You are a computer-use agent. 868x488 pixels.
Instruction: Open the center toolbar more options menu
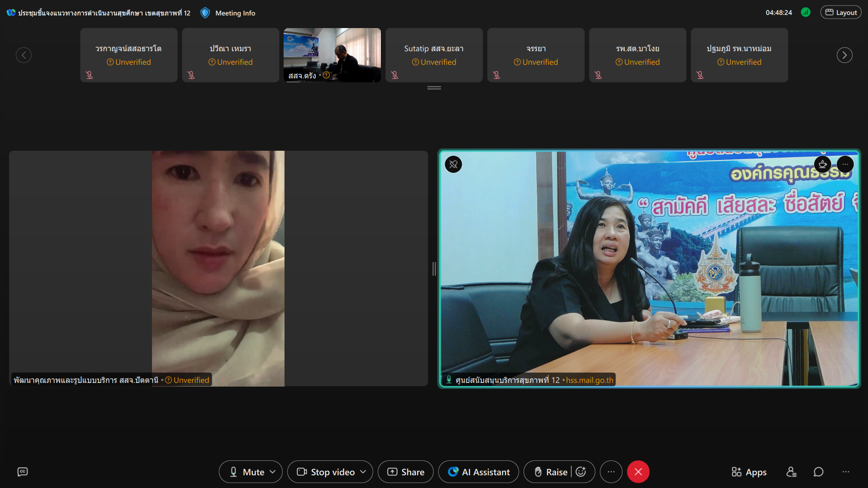[611, 472]
